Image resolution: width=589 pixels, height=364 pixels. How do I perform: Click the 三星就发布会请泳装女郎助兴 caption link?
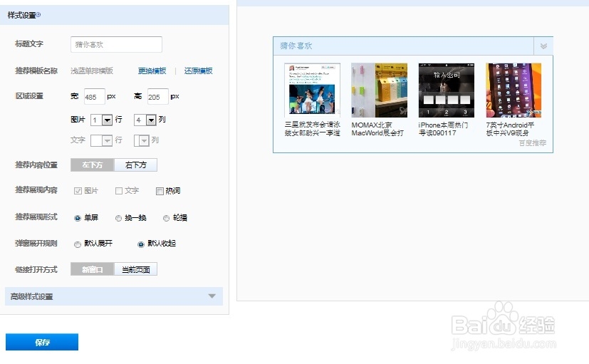312,129
